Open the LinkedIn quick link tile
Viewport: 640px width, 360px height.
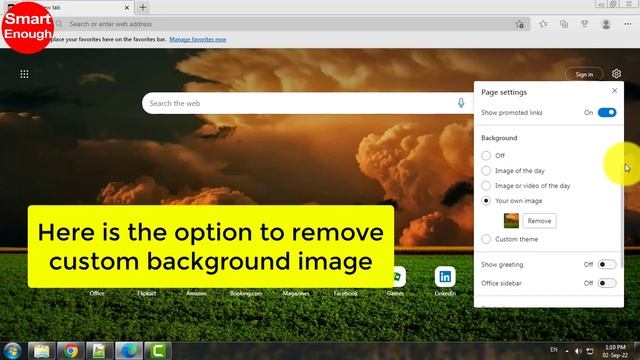(445, 277)
